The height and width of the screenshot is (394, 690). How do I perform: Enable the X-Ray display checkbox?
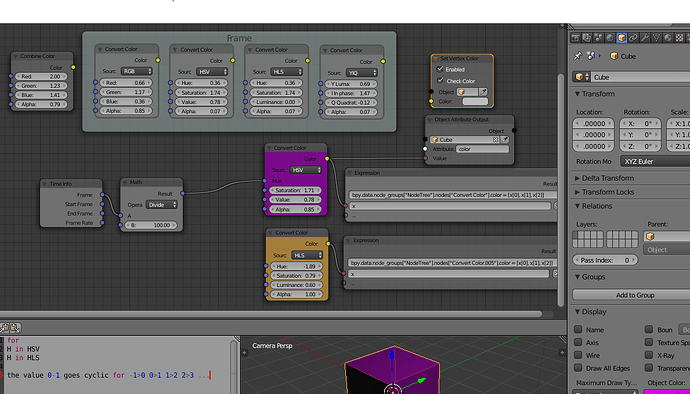pyautogui.click(x=649, y=355)
